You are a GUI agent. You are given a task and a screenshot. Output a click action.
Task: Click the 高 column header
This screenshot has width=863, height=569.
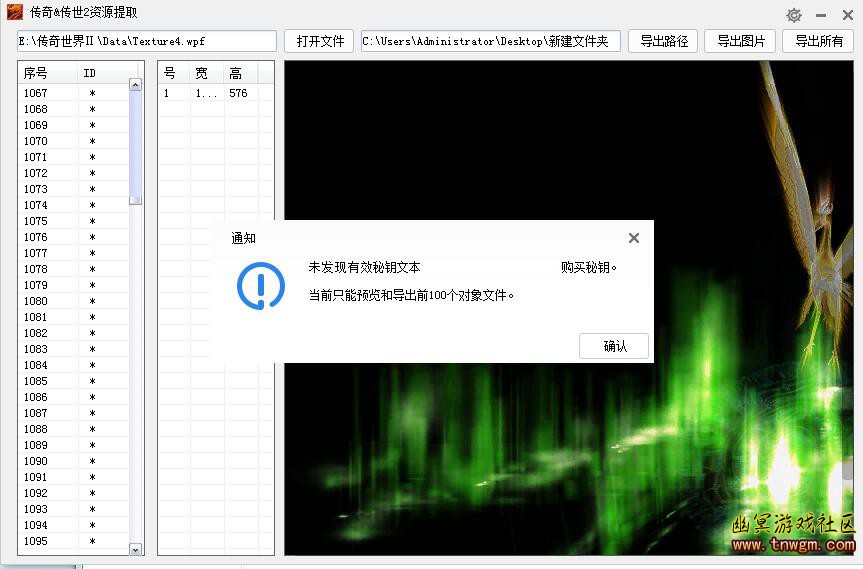pyautogui.click(x=241, y=73)
